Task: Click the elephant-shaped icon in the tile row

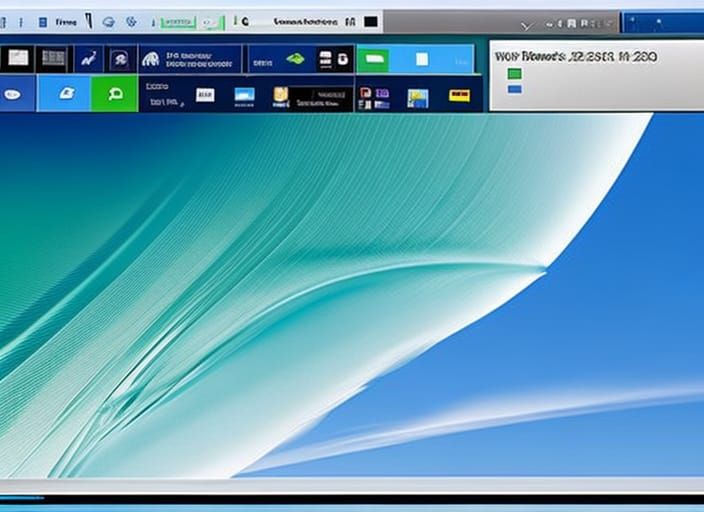Action: coord(151,59)
